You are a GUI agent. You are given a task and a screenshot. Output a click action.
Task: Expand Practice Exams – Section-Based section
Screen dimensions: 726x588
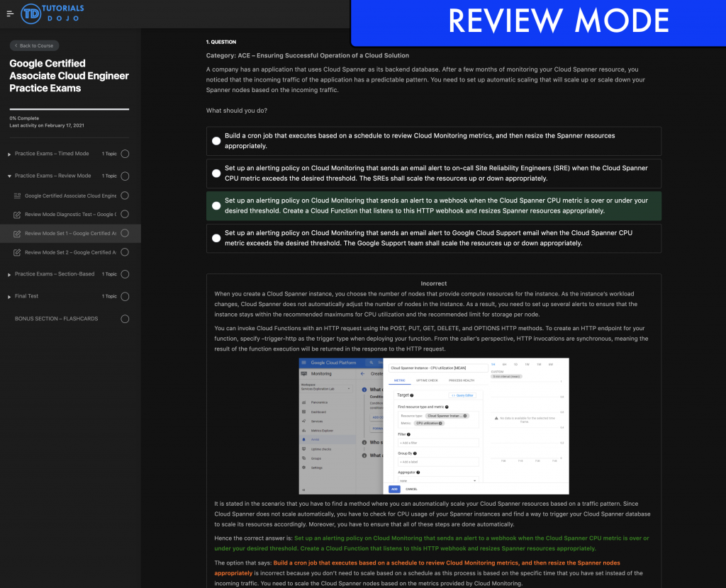[x=10, y=274]
